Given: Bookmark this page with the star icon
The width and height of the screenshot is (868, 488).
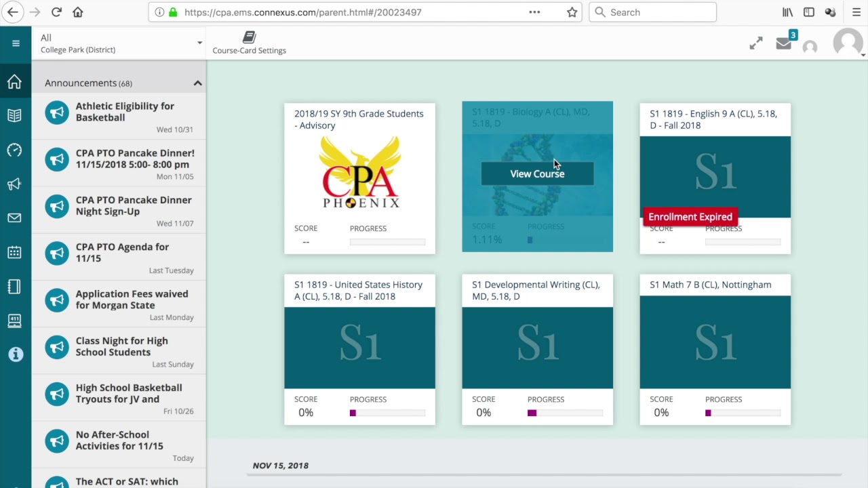Looking at the screenshot, I should (x=572, y=12).
